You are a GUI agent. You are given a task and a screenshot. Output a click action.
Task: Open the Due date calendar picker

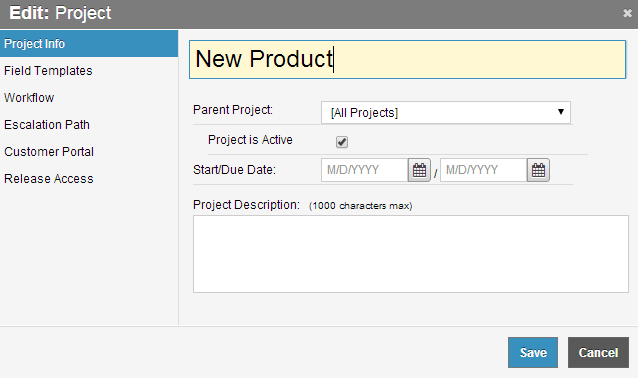(538, 170)
